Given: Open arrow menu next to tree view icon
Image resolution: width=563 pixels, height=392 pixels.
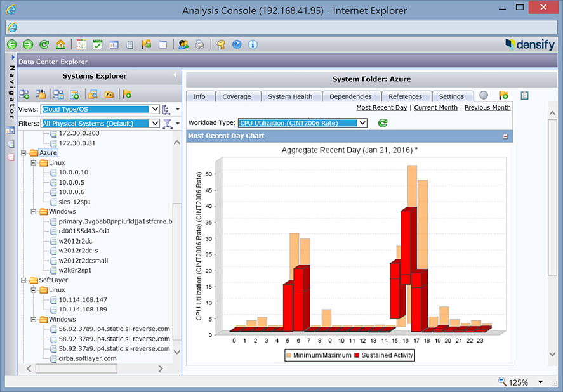Looking at the screenshot, I should (177, 109).
